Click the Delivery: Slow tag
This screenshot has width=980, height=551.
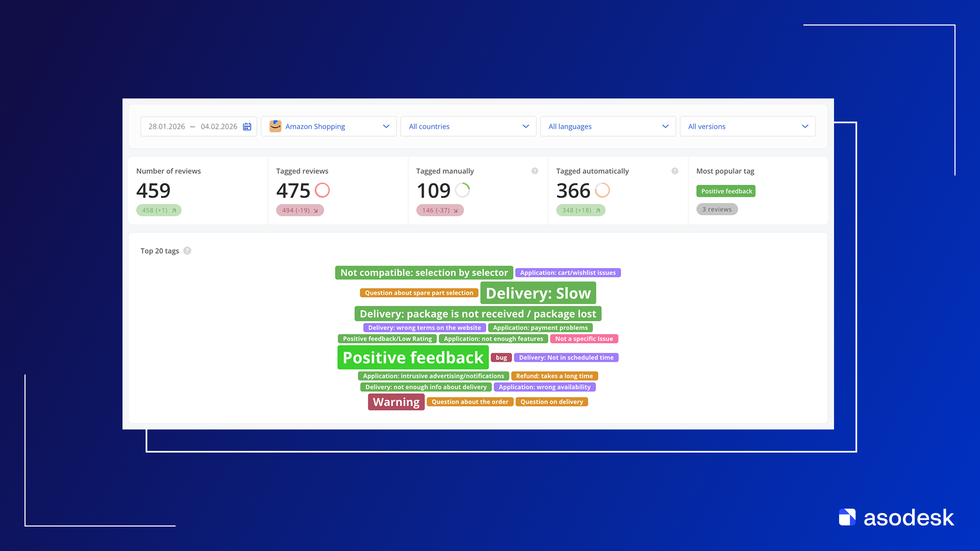(x=538, y=293)
